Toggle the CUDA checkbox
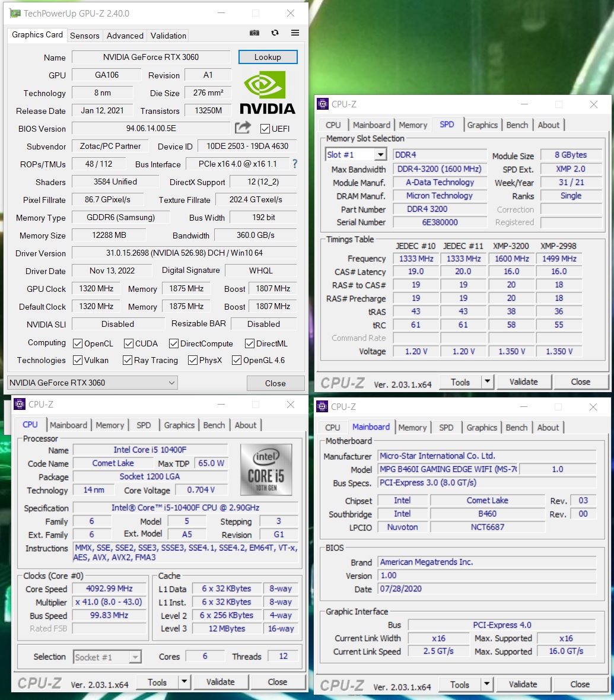The image size is (614, 700). coord(129,343)
